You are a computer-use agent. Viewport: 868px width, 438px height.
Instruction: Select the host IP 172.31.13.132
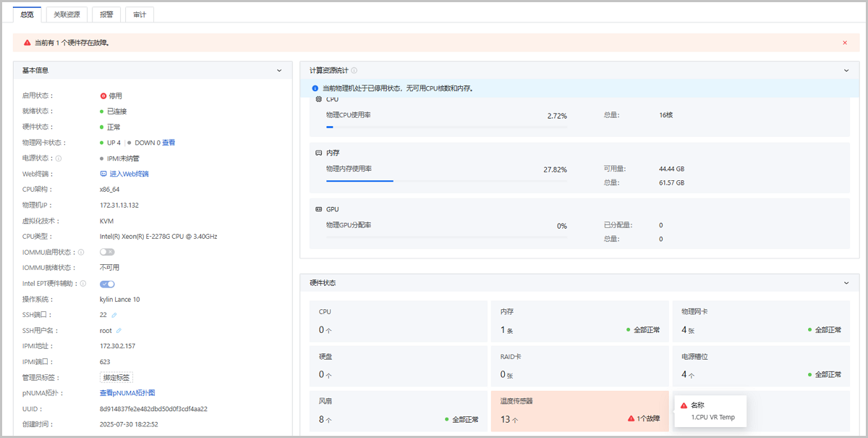point(119,206)
